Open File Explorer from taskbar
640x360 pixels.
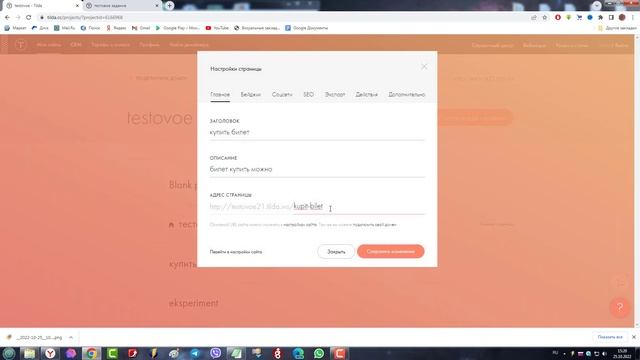tap(29, 353)
